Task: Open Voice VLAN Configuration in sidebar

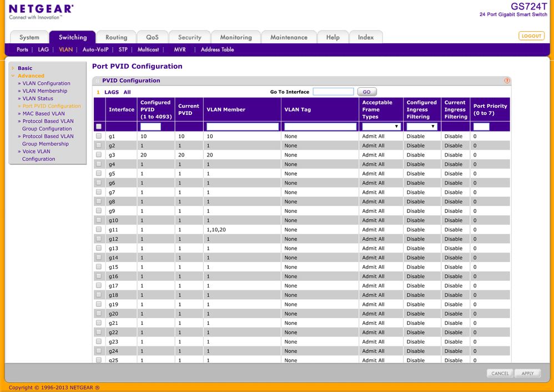Action: click(x=38, y=155)
